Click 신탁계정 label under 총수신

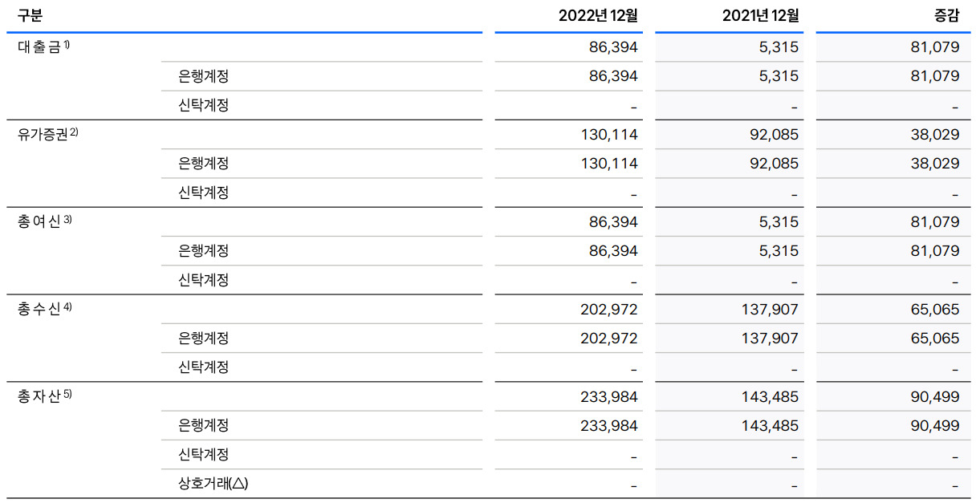point(204,367)
